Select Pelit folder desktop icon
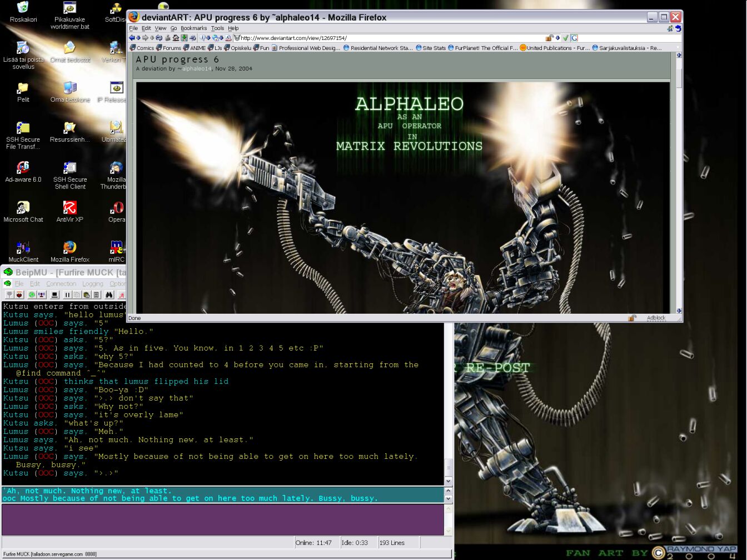747x560 pixels. [23, 92]
